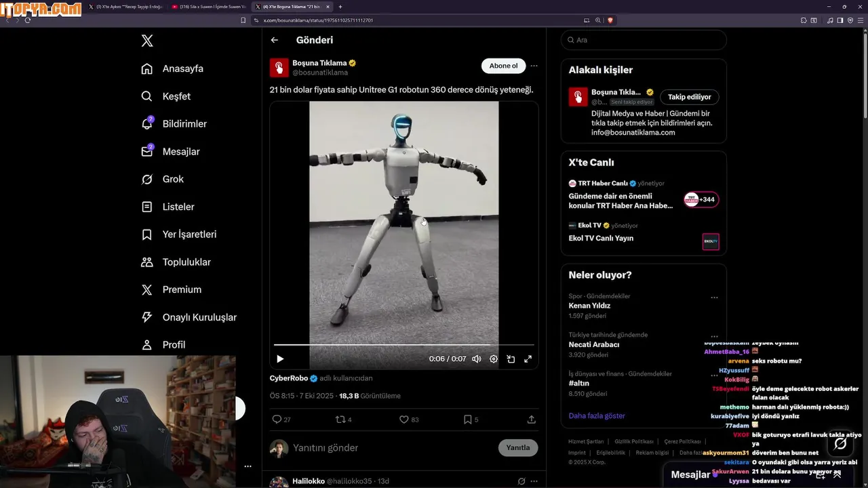Open the TRT Haber Canlı live broadcast
Screen dimensions: 868x488
(x=620, y=201)
